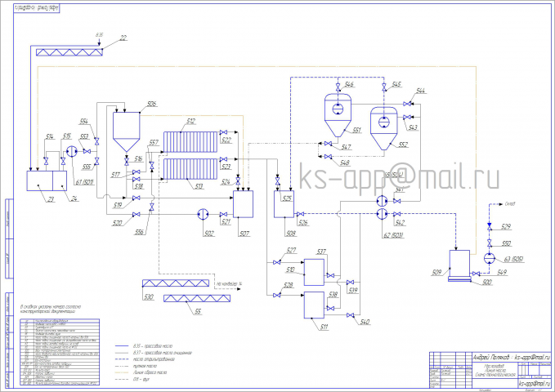Click the pump symbol labeled 502
This screenshot has height=392, width=555.
204,215
